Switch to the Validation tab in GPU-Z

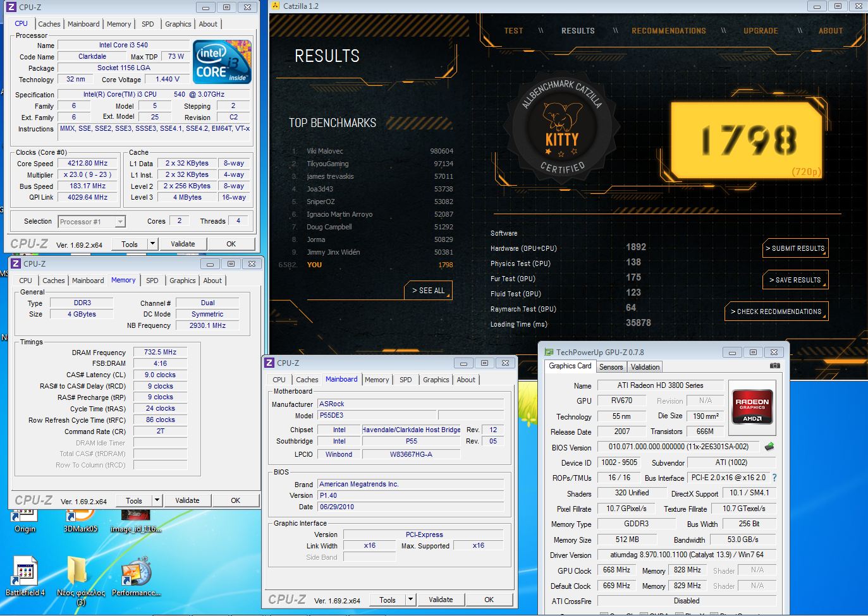[645, 366]
